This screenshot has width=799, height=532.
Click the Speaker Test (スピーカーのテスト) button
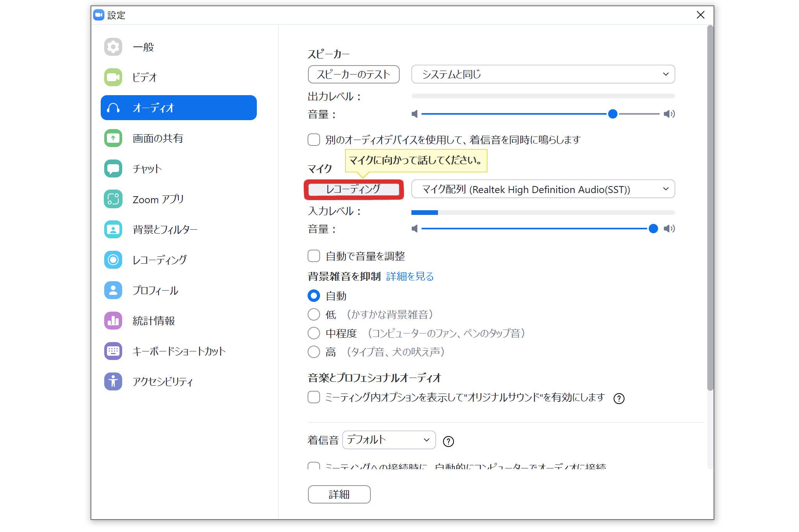(354, 74)
